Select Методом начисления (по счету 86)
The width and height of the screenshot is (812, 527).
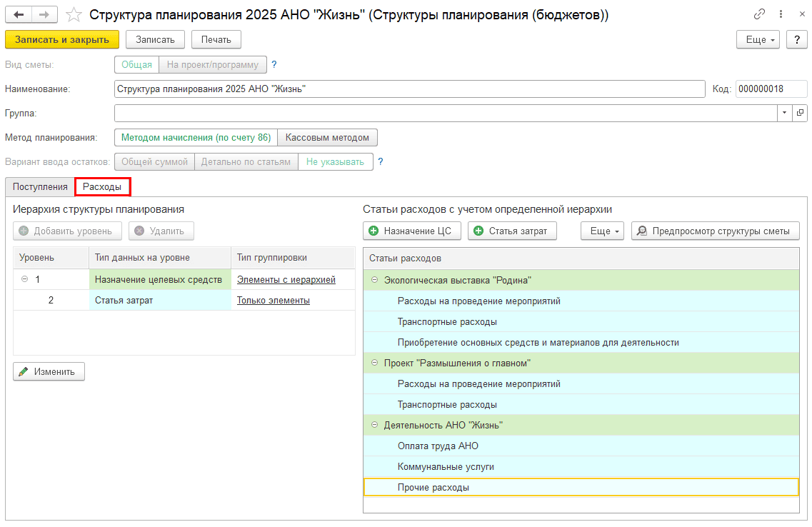(x=196, y=137)
